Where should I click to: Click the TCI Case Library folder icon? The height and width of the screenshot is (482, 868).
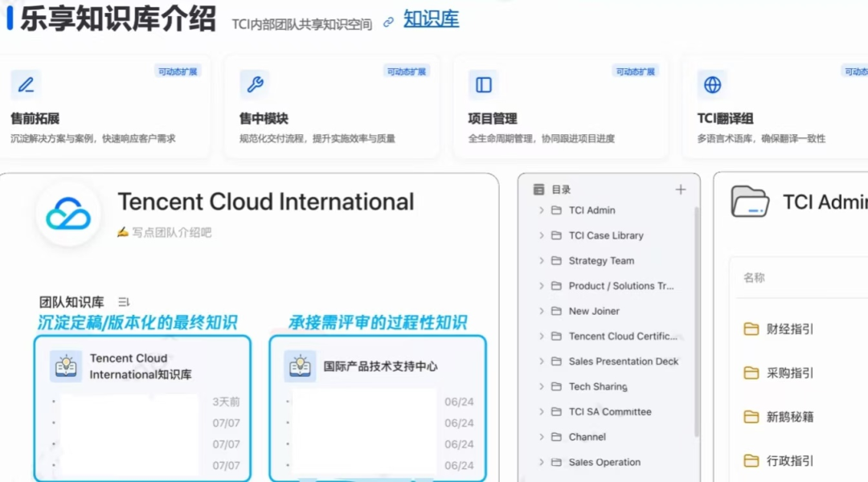(x=556, y=235)
